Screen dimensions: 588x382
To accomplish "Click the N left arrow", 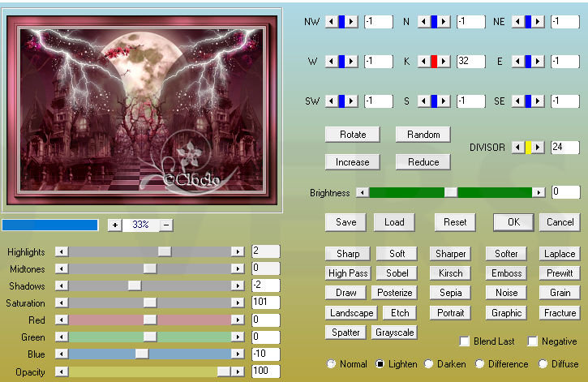I will pos(423,22).
